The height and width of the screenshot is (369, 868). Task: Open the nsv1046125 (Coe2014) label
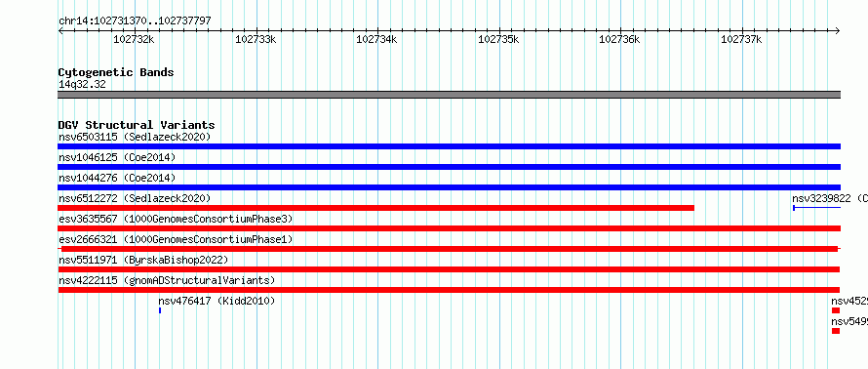(117, 157)
